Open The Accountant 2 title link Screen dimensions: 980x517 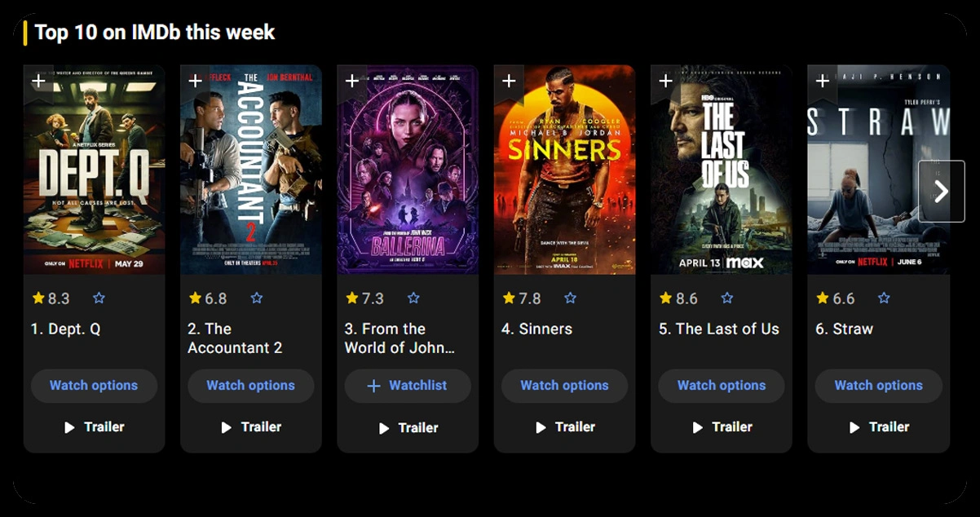click(x=235, y=338)
